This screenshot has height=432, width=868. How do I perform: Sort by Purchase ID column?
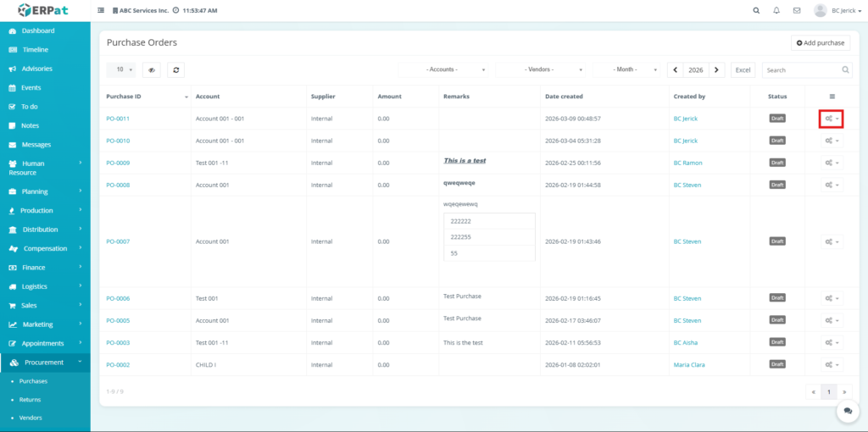click(x=144, y=97)
